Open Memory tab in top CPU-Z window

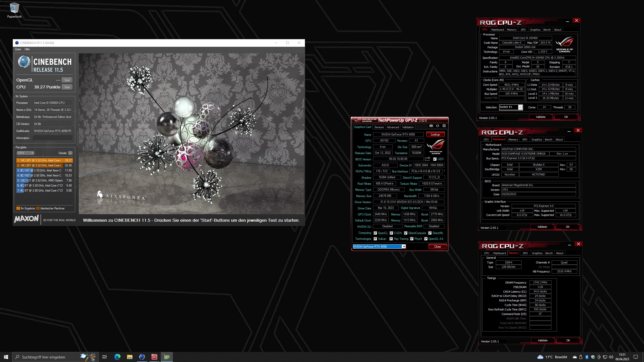(511, 30)
